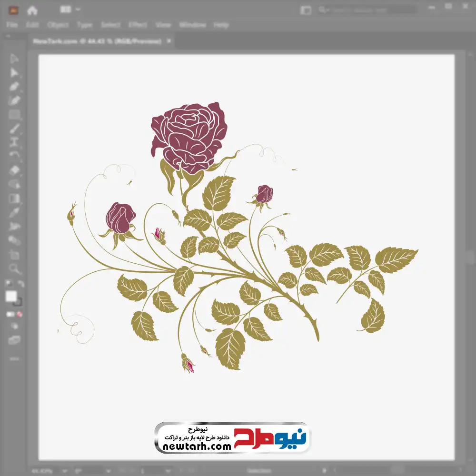Screen dimensions: 476x476
Task: Click the white Fill color swatch
Action: click(x=11, y=297)
